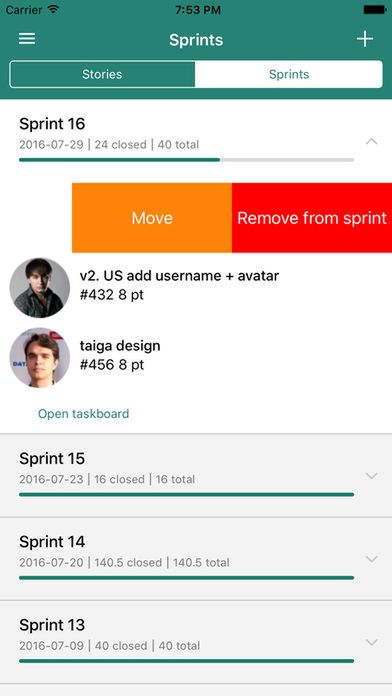
Task: Tap avatar of story #432 assignee
Action: point(40,288)
